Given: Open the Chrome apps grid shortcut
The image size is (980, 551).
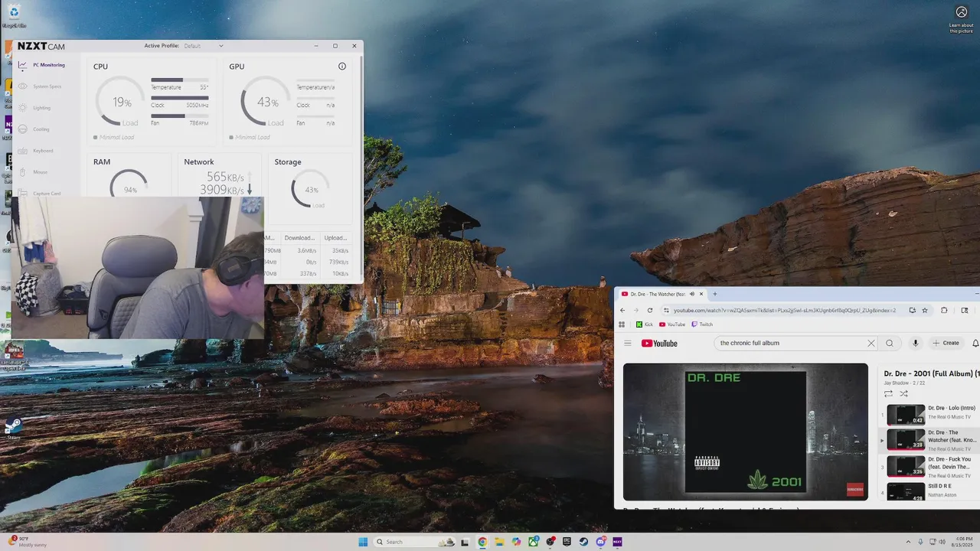Looking at the screenshot, I should click(x=622, y=324).
